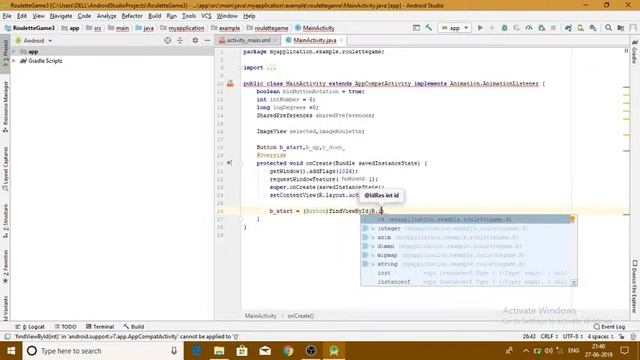Click the class run gutter icon on line 10
Viewport: 640px width, 360px height.
tap(230, 83)
